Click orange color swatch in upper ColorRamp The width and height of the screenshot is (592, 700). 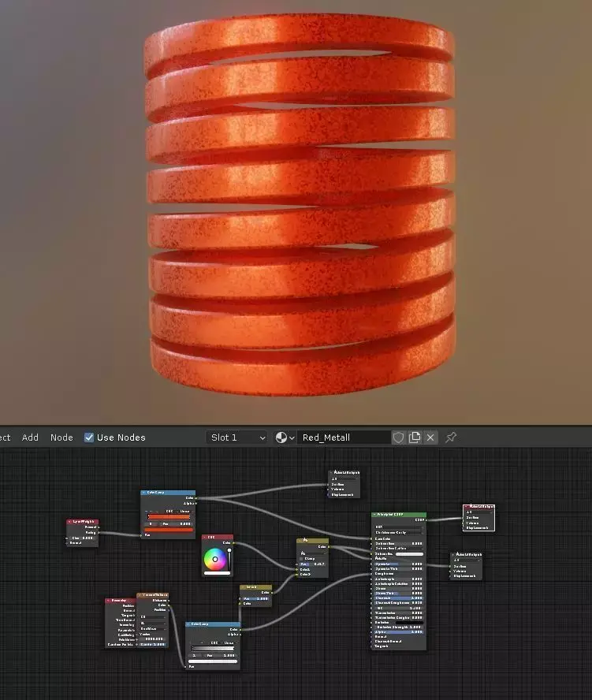pyautogui.click(x=169, y=530)
